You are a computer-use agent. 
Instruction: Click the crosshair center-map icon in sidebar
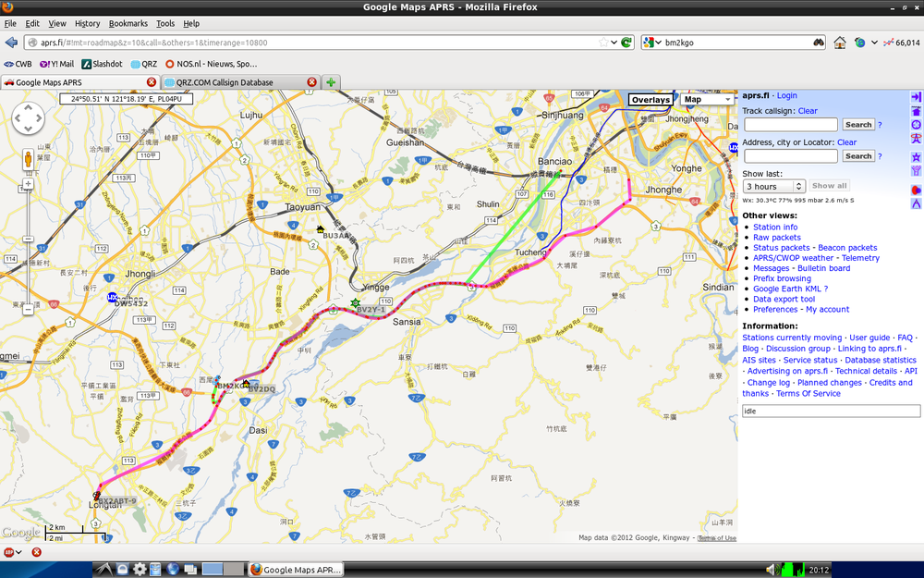point(916,125)
